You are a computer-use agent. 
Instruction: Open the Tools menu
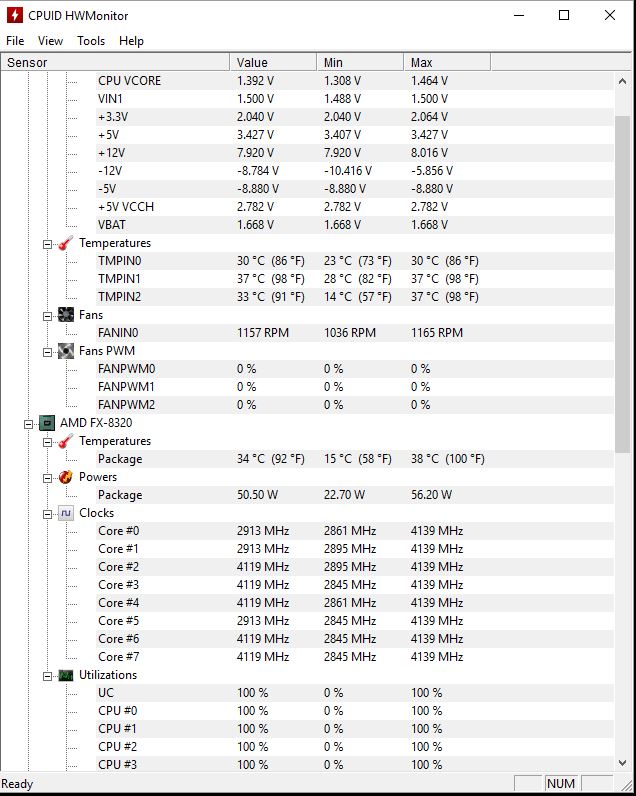tap(91, 41)
